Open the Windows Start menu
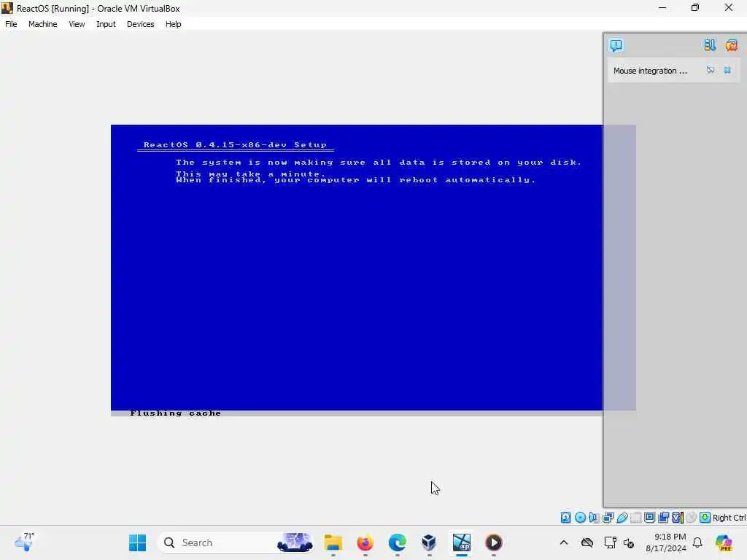 click(x=138, y=542)
